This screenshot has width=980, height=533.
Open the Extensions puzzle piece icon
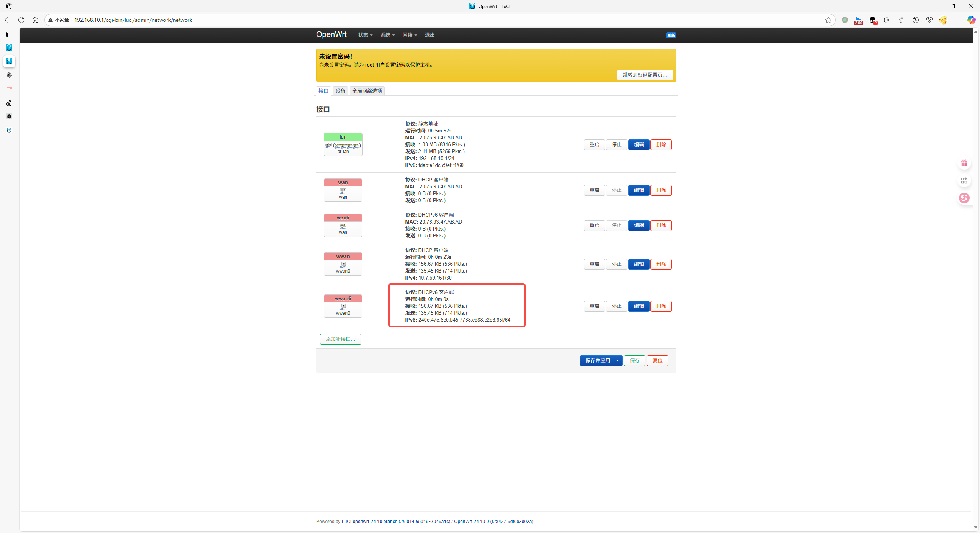pos(887,20)
